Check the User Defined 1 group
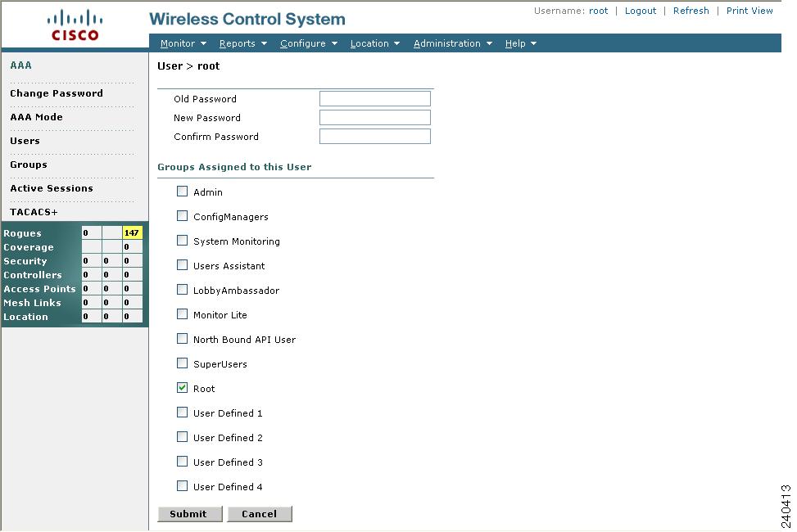Viewport: 797px width, 532px height. click(x=182, y=412)
